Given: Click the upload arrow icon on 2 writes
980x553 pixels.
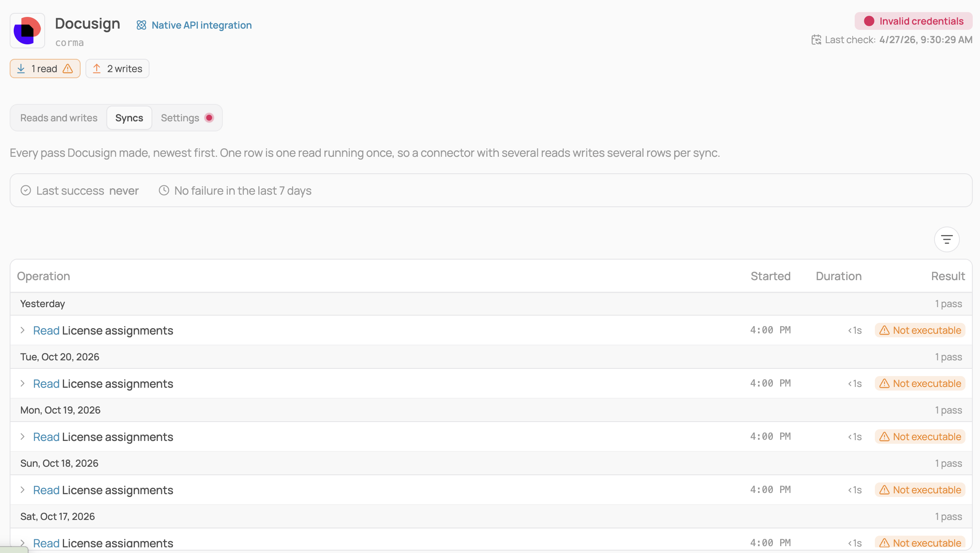Looking at the screenshot, I should 97,69.
